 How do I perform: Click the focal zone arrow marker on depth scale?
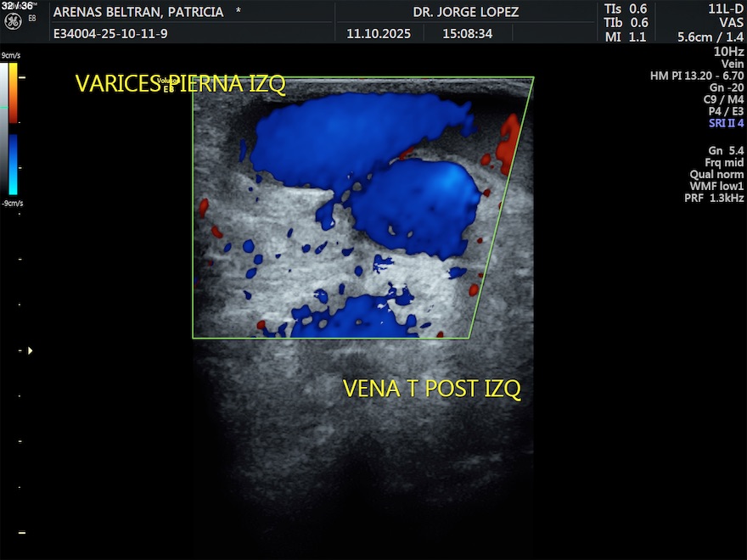pyautogui.click(x=31, y=350)
